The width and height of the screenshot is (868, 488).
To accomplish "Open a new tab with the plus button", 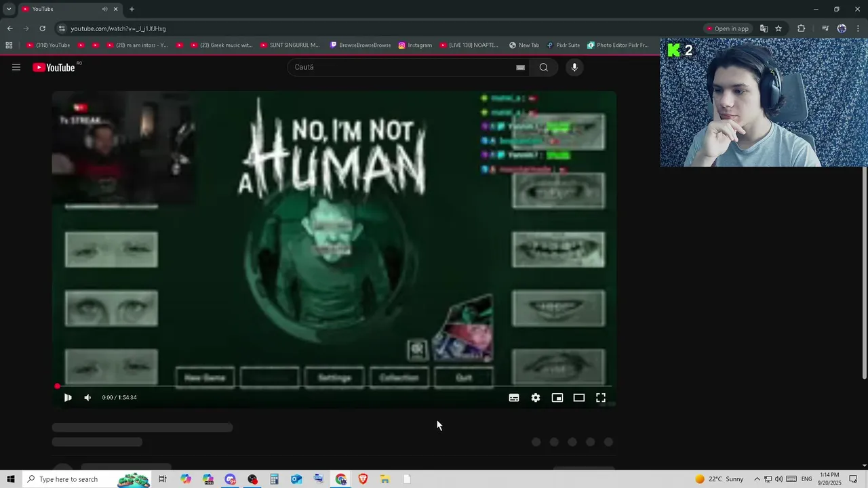I will [x=132, y=9].
